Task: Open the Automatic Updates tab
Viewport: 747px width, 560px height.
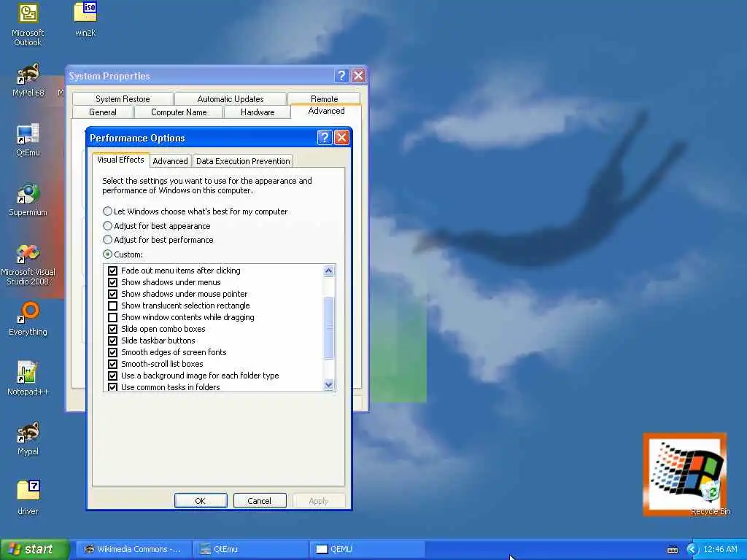Action: [230, 98]
